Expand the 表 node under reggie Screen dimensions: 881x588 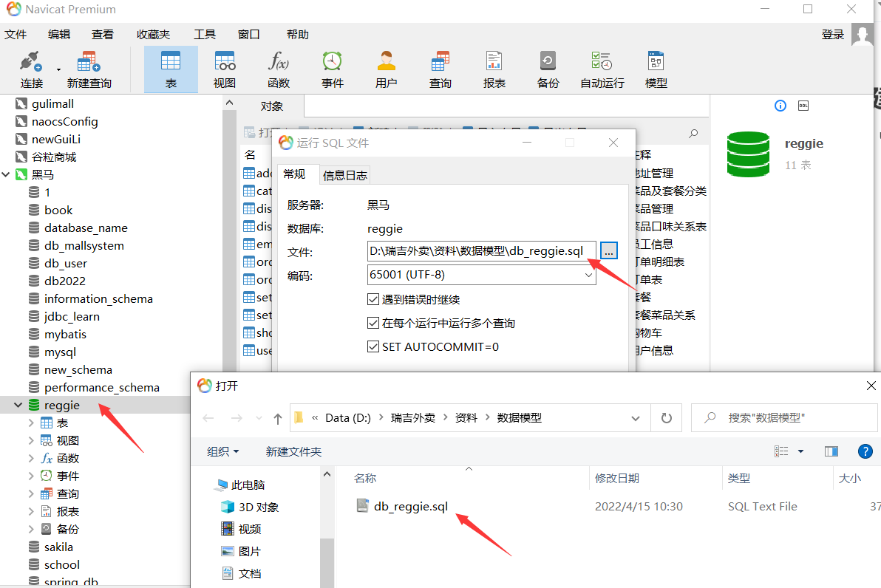32,423
